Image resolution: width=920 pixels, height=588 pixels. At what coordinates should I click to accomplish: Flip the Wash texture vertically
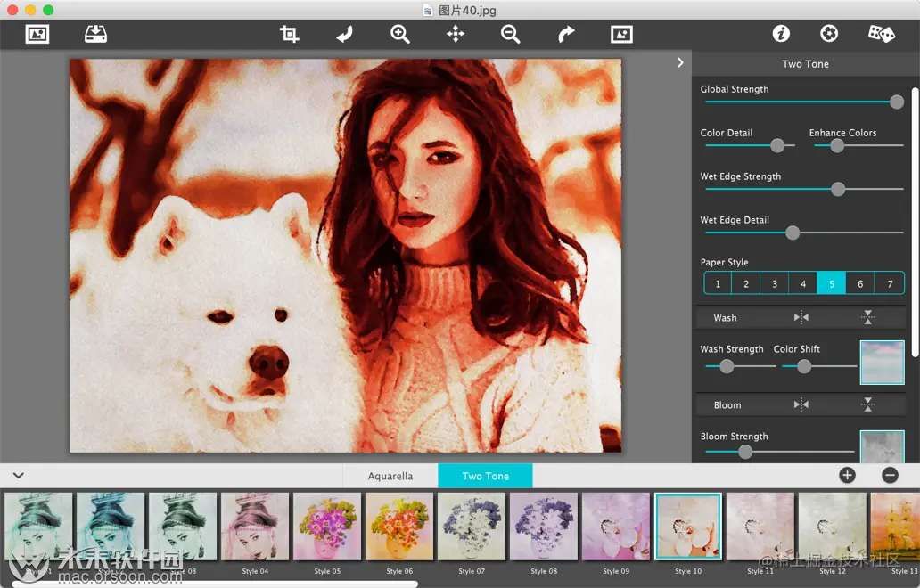pos(867,317)
